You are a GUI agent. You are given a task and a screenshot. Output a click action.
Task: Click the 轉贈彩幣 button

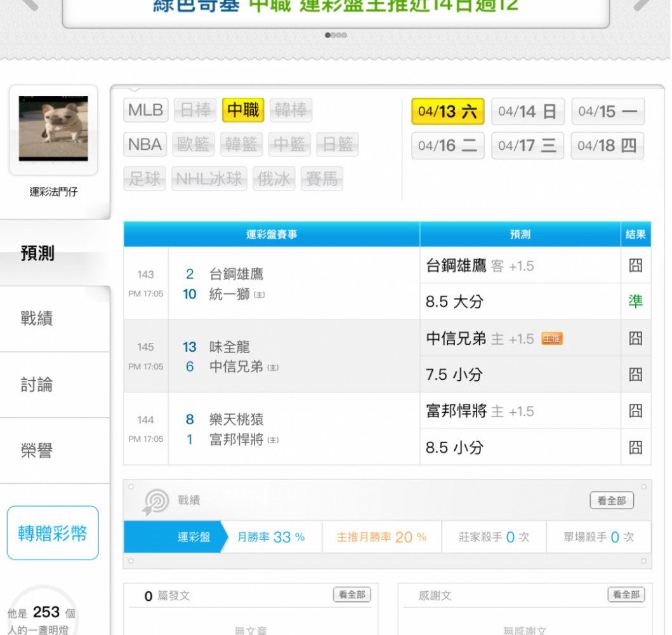(53, 533)
